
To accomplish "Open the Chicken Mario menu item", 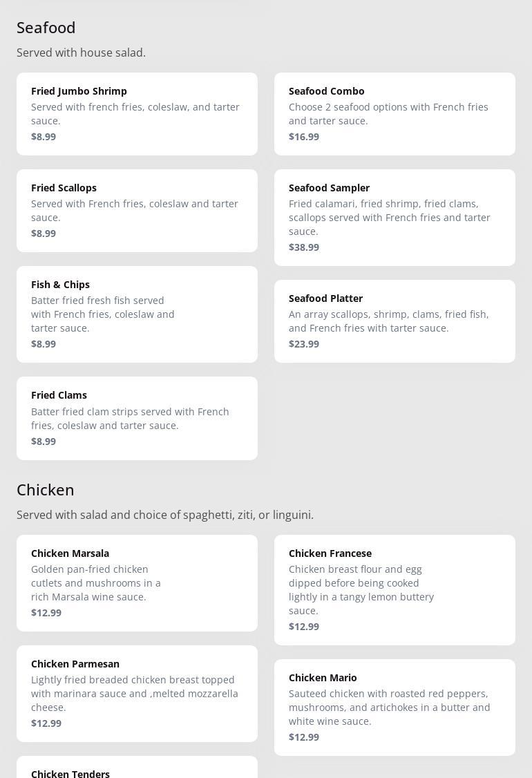I will point(395,707).
